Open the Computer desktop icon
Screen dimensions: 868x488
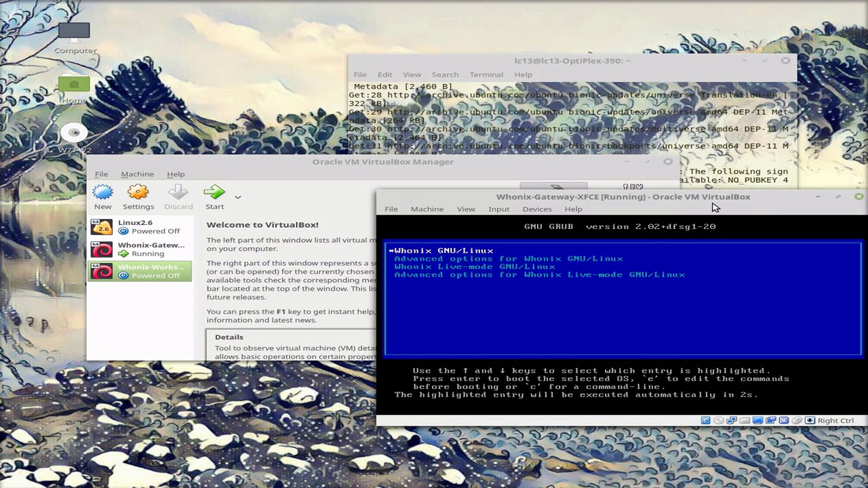coord(75,38)
